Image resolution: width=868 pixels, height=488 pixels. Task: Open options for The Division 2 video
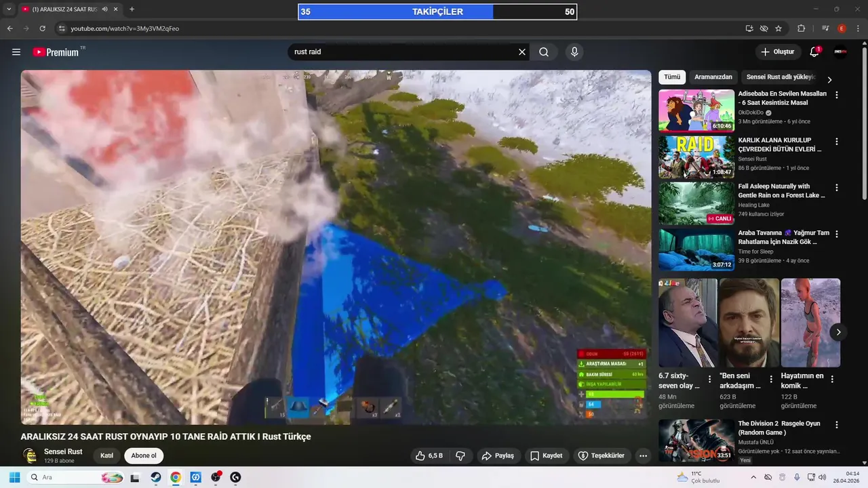(836, 425)
